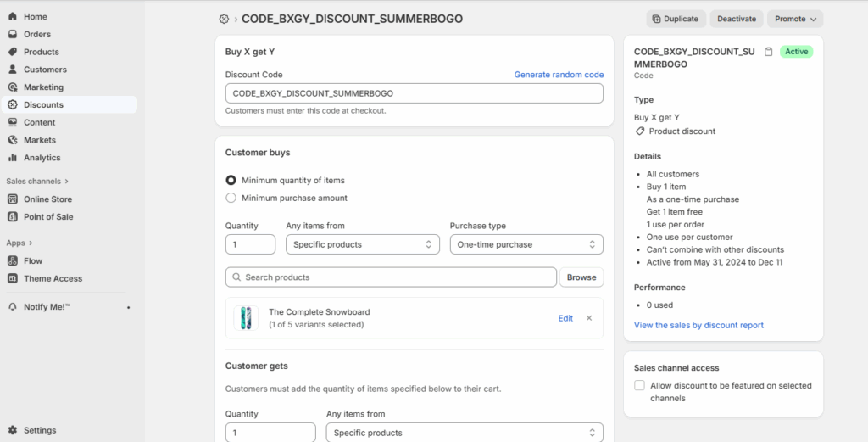The image size is (868, 442).
Task: Click the Marketing target icon
Action: tap(13, 87)
